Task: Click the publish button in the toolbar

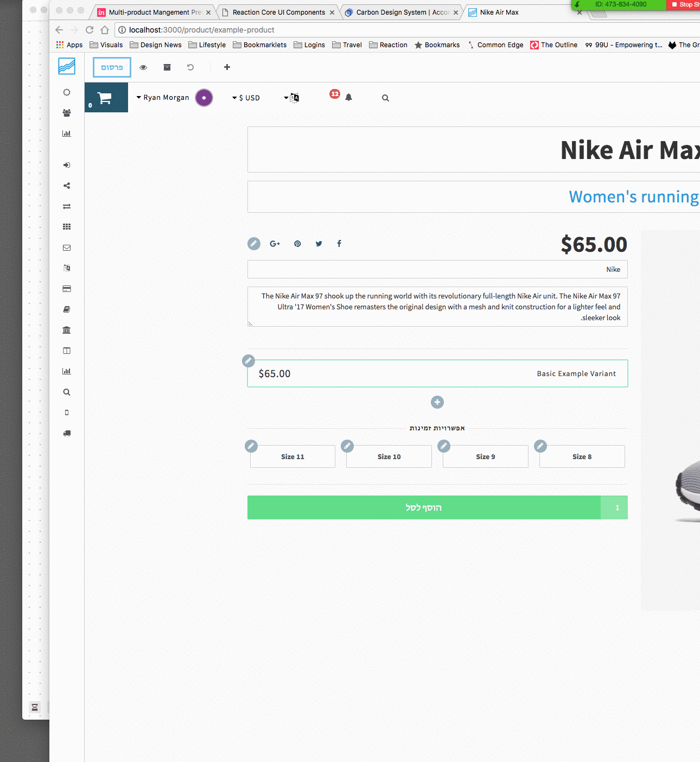Action: click(x=112, y=67)
